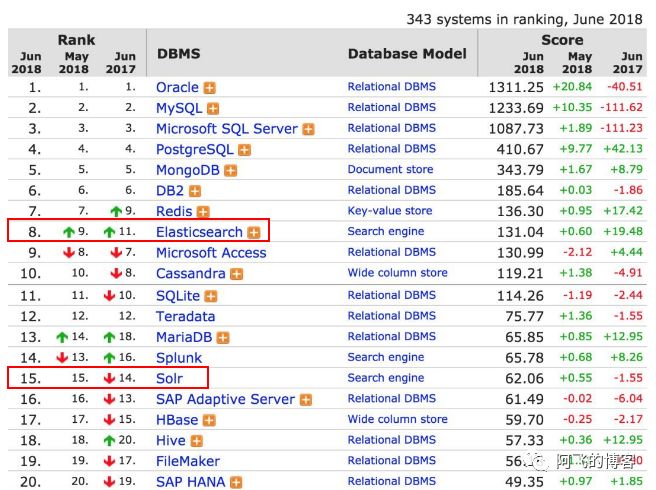Click the plus icon beside Redis
656x490 pixels.
[203, 212]
